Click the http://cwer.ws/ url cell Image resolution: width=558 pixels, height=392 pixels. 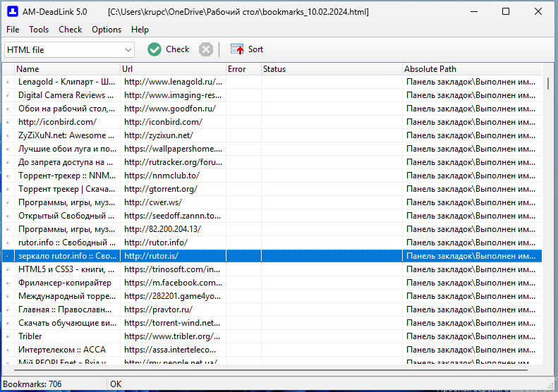click(173, 202)
